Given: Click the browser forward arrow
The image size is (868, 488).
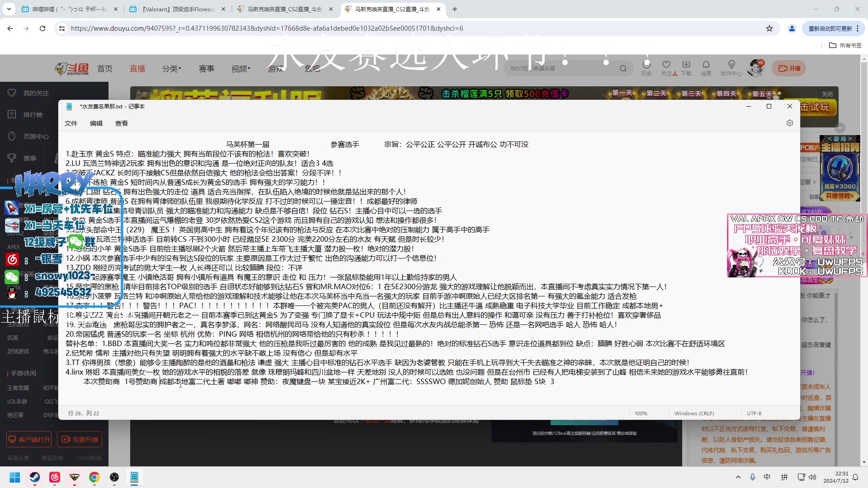Looking at the screenshot, I should 26,28.
